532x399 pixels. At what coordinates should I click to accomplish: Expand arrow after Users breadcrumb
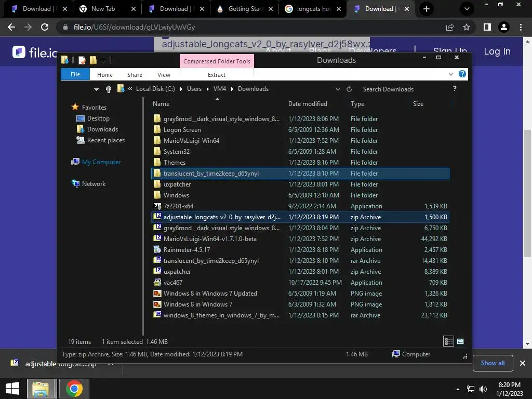click(x=207, y=89)
